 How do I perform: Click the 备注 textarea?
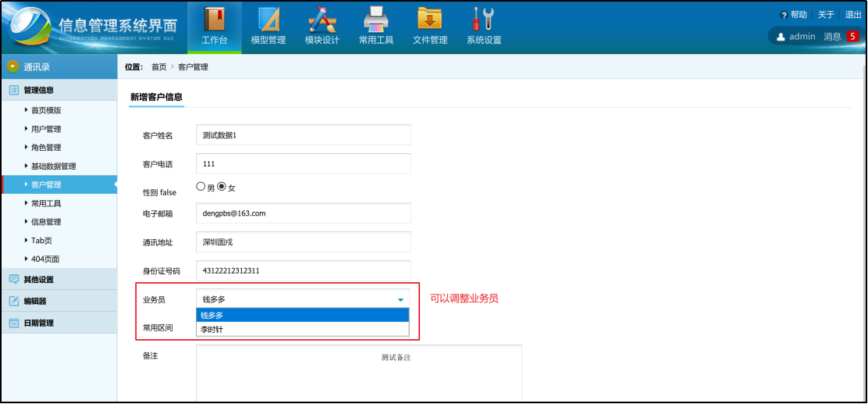coord(359,373)
